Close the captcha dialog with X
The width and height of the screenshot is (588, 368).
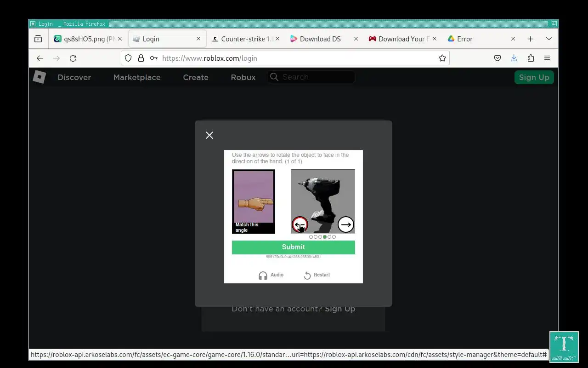point(209,135)
